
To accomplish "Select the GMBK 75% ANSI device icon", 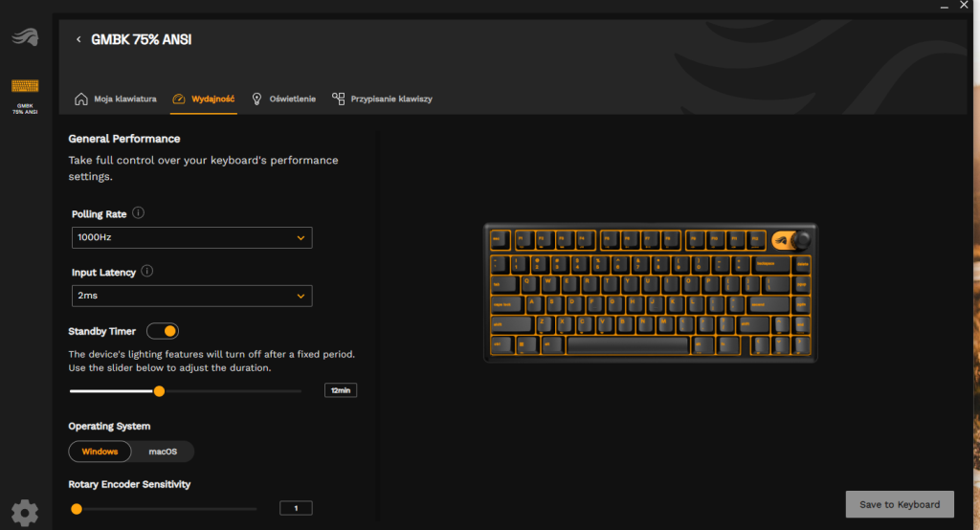I will click(25, 86).
